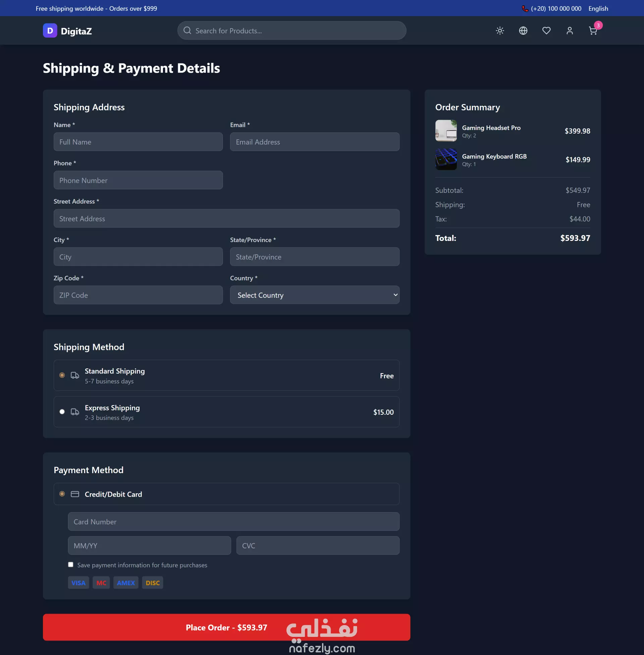Click the phone number (+20) 100 000 000 link

tap(556, 9)
